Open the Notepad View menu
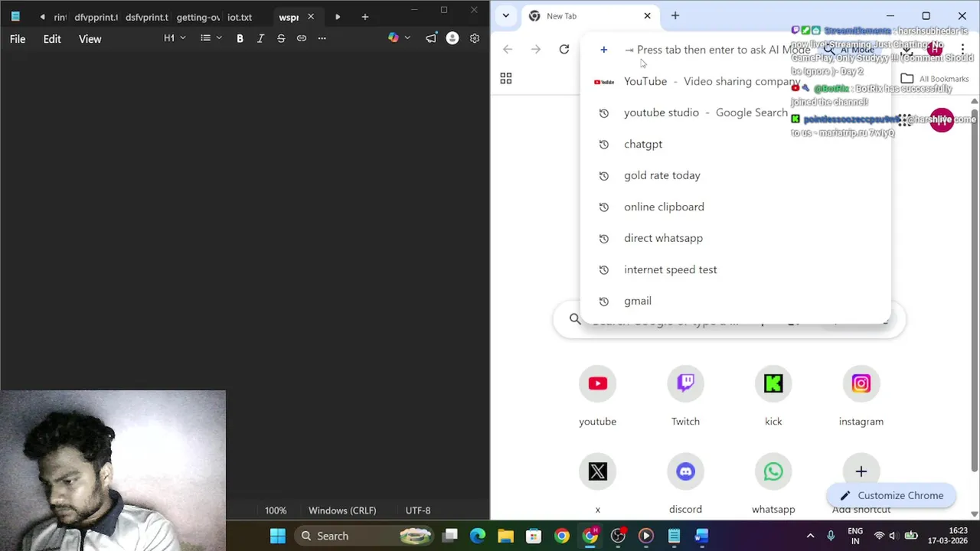 click(90, 39)
